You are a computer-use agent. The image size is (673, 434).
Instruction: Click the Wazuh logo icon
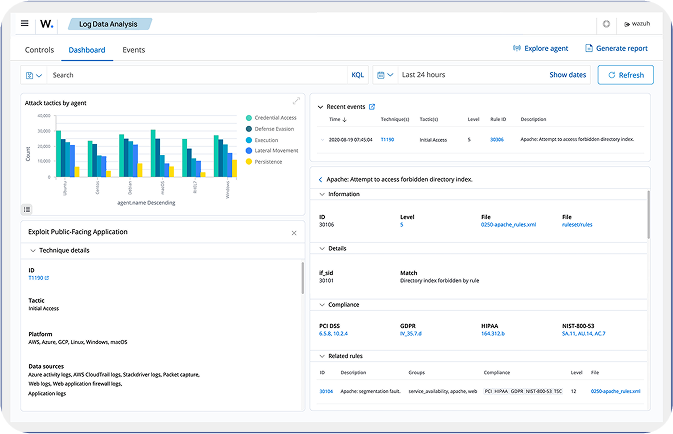[48, 23]
